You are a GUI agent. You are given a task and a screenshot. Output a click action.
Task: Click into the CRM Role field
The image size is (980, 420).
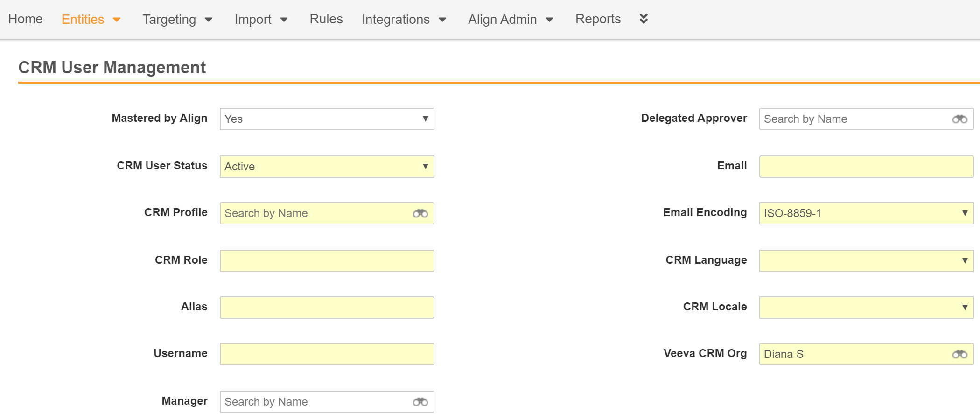click(327, 261)
